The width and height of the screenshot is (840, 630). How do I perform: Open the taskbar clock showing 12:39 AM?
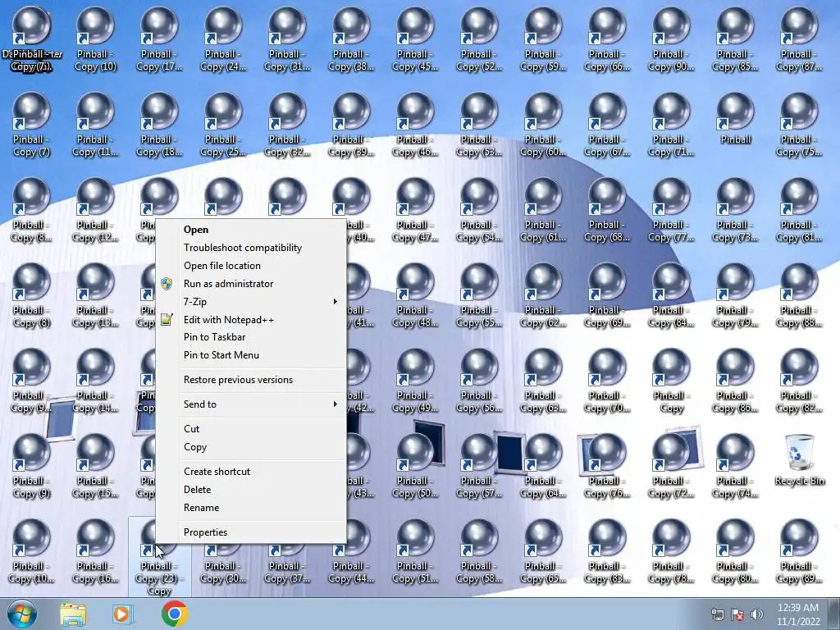point(798,614)
